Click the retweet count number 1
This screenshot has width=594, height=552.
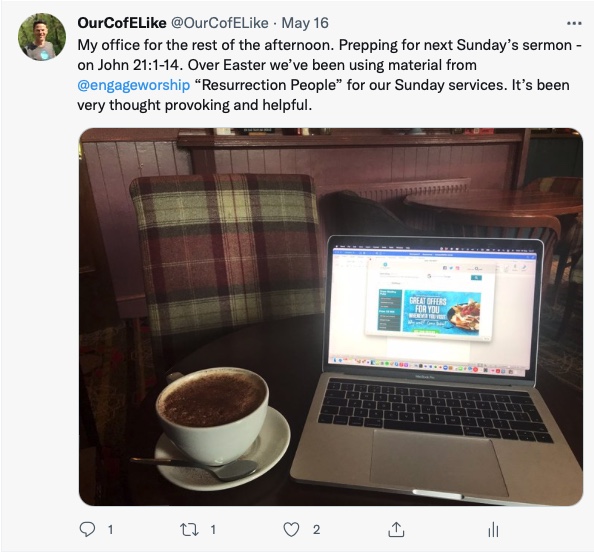pos(213,530)
